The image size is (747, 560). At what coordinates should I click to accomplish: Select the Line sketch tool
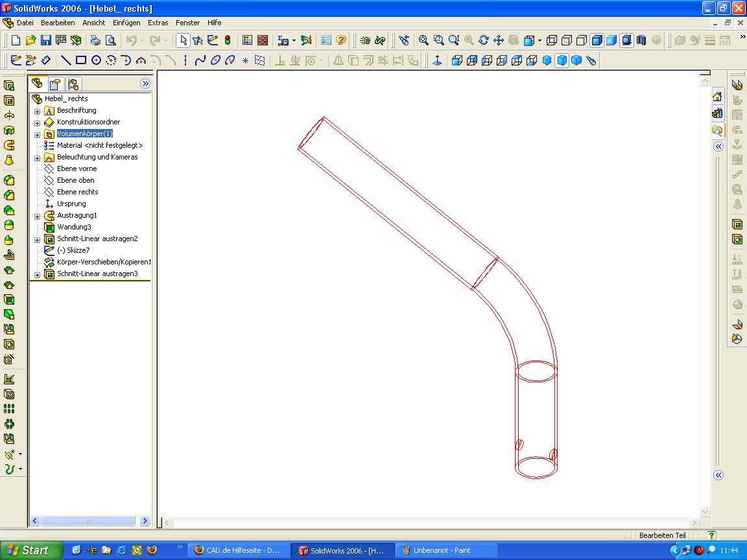(x=65, y=60)
